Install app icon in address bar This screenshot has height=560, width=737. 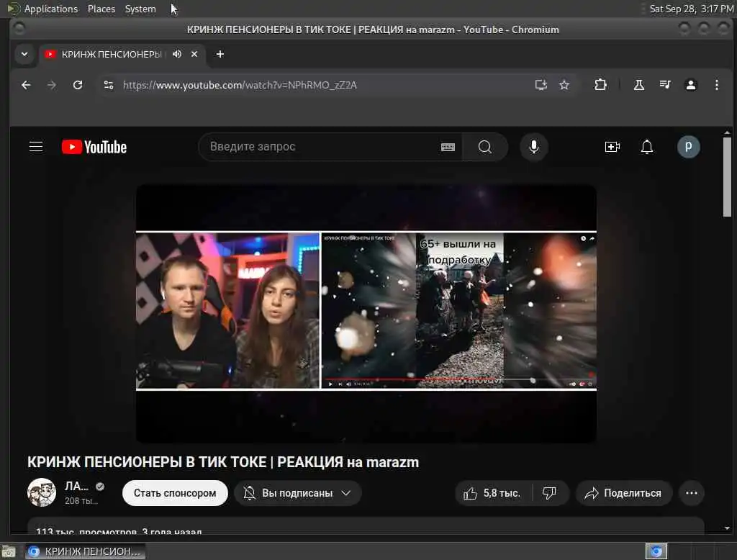point(541,85)
